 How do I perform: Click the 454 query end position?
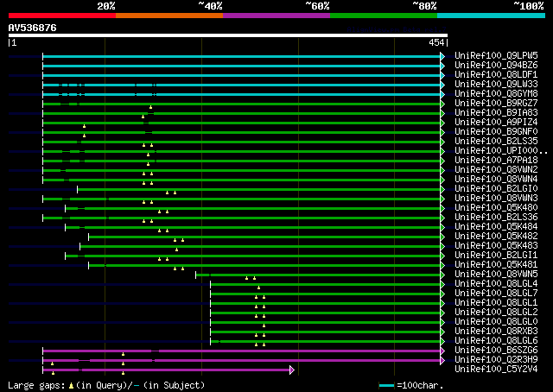[436, 42]
